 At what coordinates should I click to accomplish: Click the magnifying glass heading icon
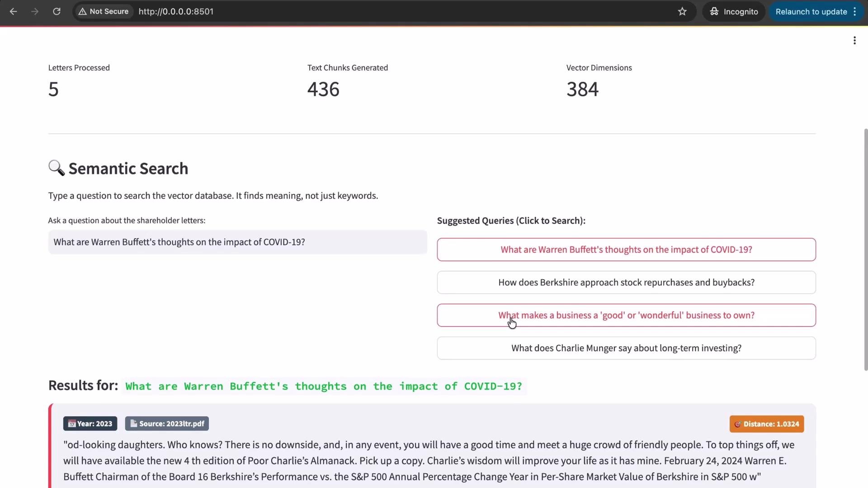pyautogui.click(x=57, y=168)
